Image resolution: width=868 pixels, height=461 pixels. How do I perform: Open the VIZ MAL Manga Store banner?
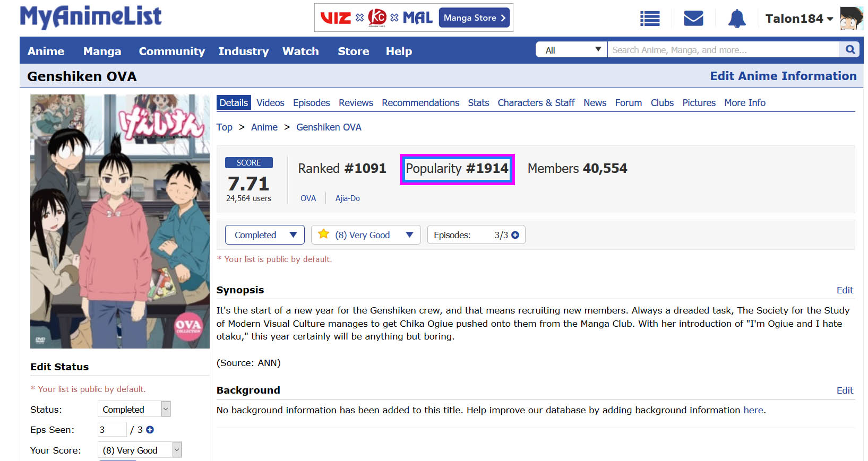tap(414, 18)
